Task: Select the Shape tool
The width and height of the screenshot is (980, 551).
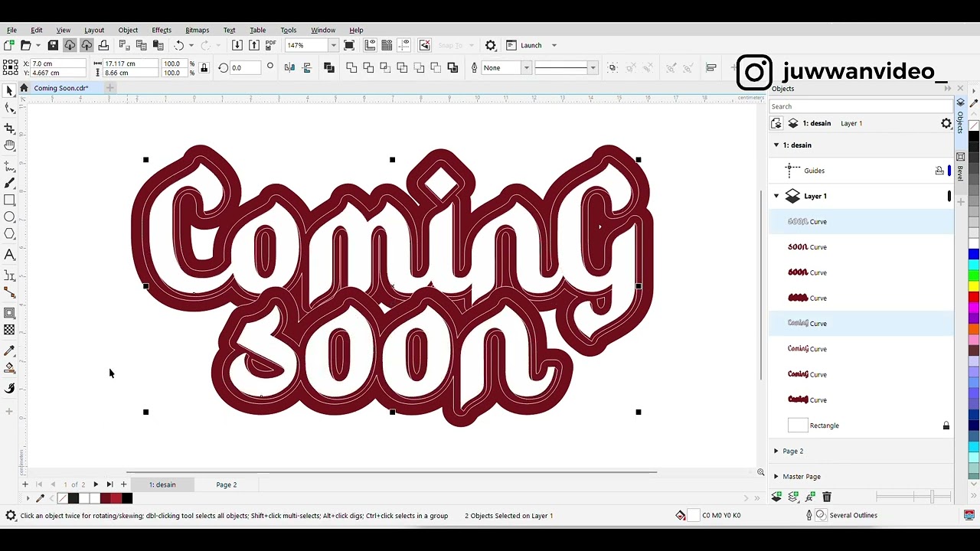Action: click(x=9, y=109)
